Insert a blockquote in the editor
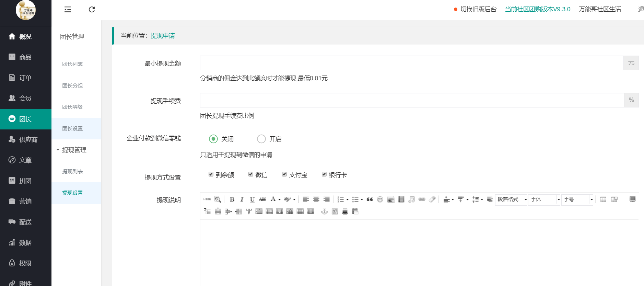The width and height of the screenshot is (644, 286). coord(370,199)
